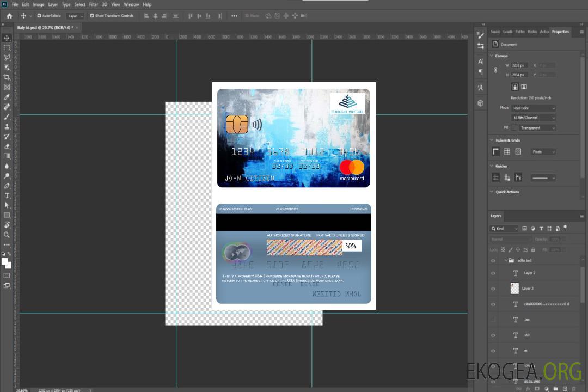Open the guide line style dropdown
The height and width of the screenshot is (392, 588).
click(x=543, y=178)
